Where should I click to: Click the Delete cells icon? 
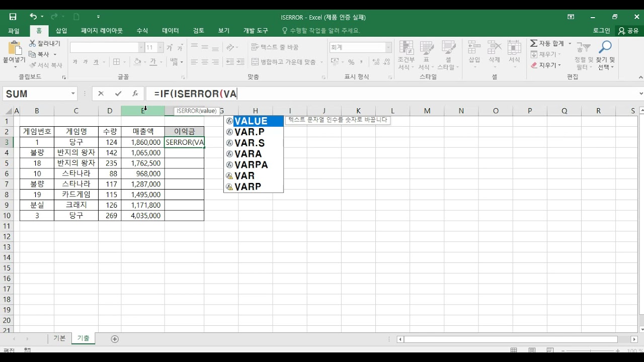(494, 48)
